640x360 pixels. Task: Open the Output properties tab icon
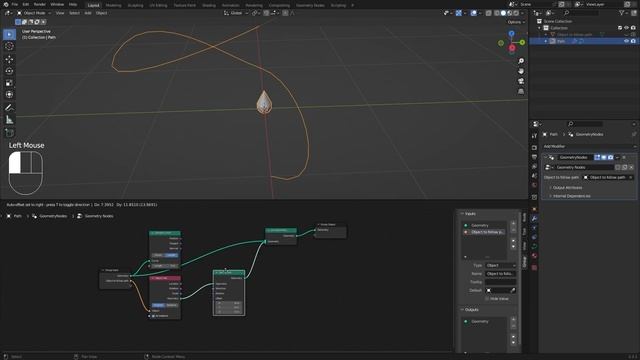coord(534,157)
